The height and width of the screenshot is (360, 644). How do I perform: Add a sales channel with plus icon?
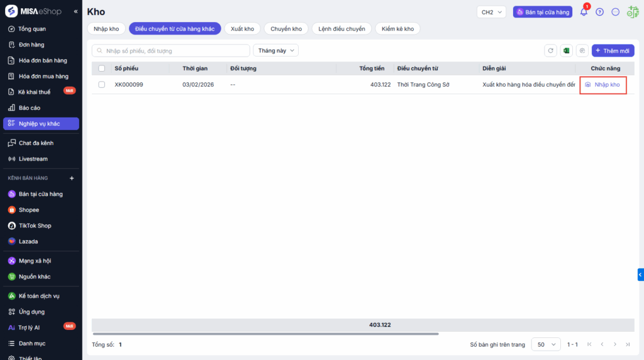pyautogui.click(x=72, y=178)
